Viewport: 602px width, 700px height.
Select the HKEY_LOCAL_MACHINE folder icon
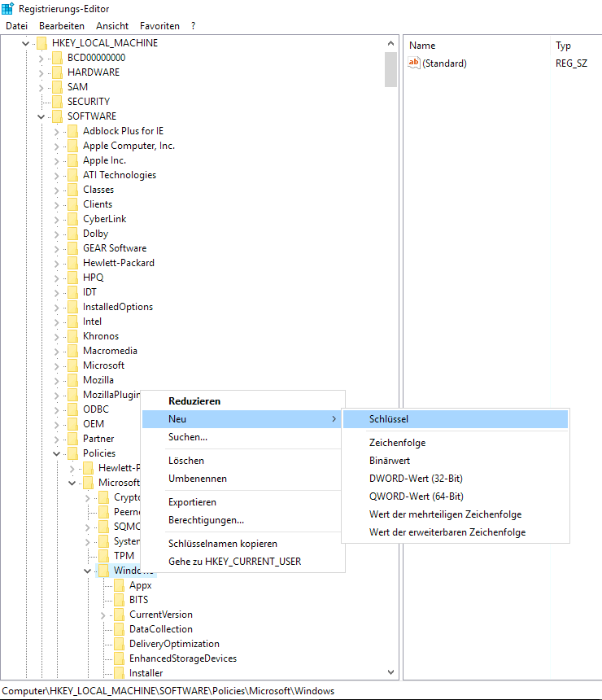click(x=41, y=43)
